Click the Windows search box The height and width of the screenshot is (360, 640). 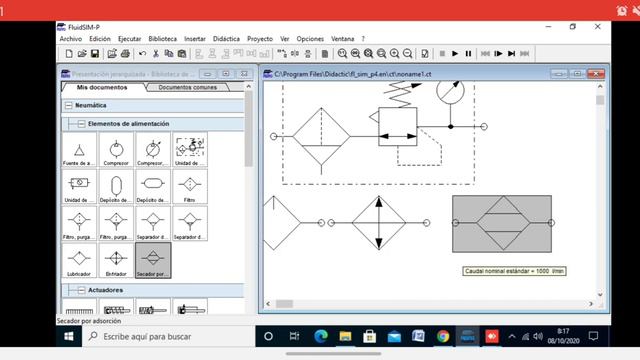click(x=169, y=336)
